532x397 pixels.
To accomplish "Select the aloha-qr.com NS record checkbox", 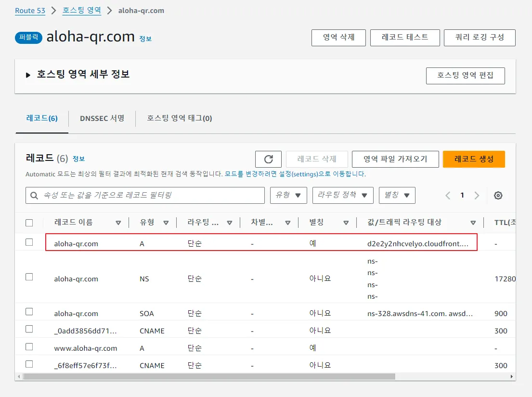I will tap(29, 277).
